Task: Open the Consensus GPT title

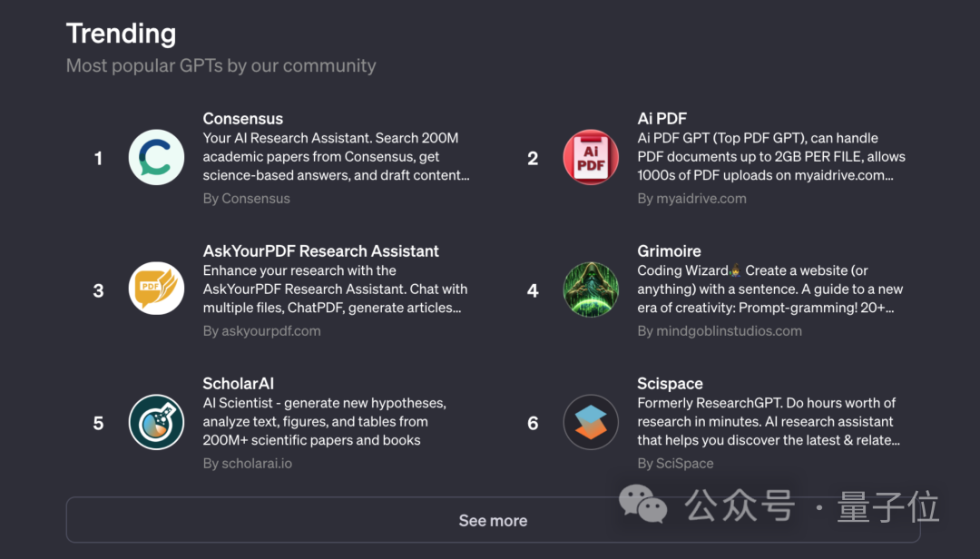Action: pos(242,119)
